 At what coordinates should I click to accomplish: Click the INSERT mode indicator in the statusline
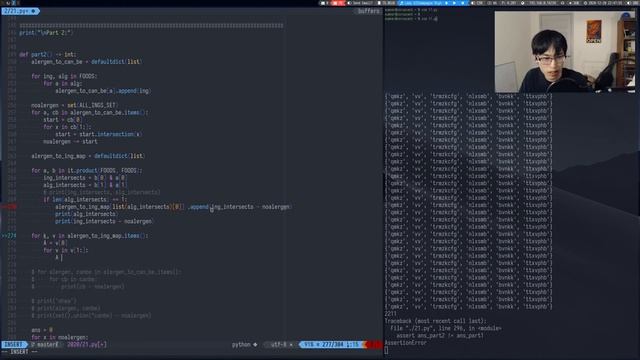[x=14, y=344]
